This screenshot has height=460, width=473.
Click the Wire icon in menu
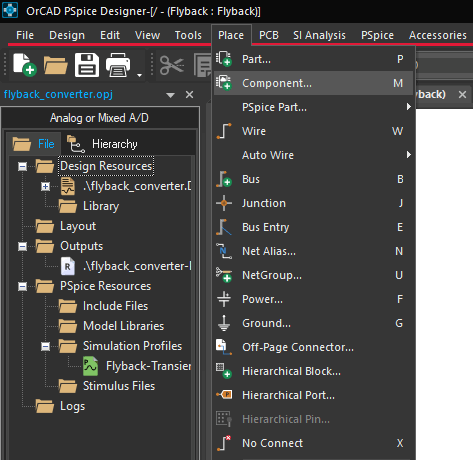[x=224, y=131]
